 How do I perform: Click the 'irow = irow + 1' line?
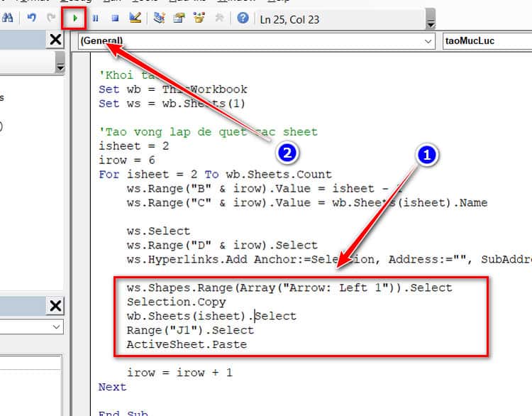point(179,373)
